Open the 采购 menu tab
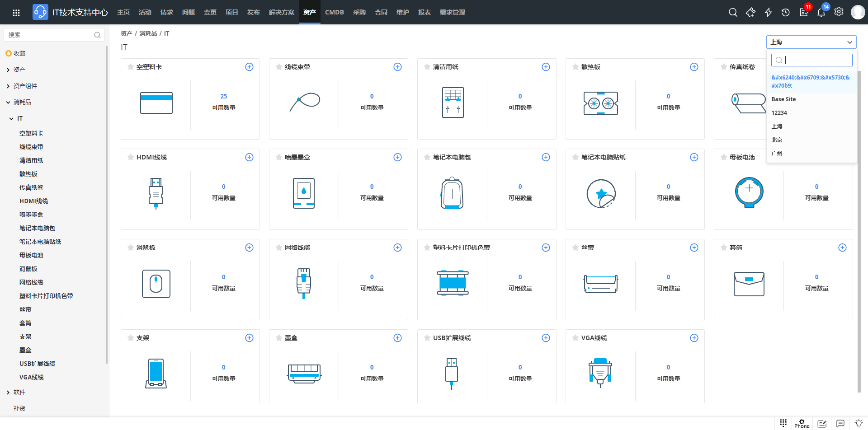The width and height of the screenshot is (868, 430). pos(359,12)
